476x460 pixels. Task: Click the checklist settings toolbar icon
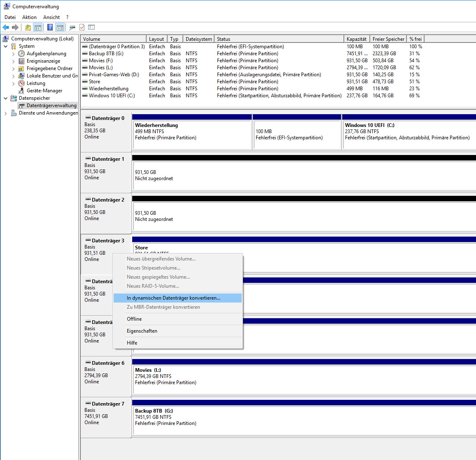pos(91,27)
